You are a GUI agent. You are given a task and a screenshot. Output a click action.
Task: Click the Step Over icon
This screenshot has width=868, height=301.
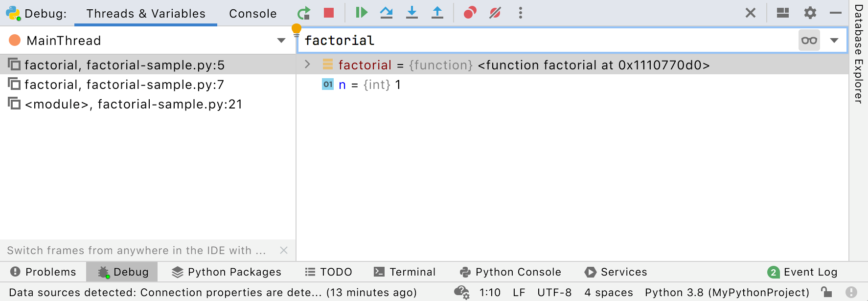tap(387, 13)
